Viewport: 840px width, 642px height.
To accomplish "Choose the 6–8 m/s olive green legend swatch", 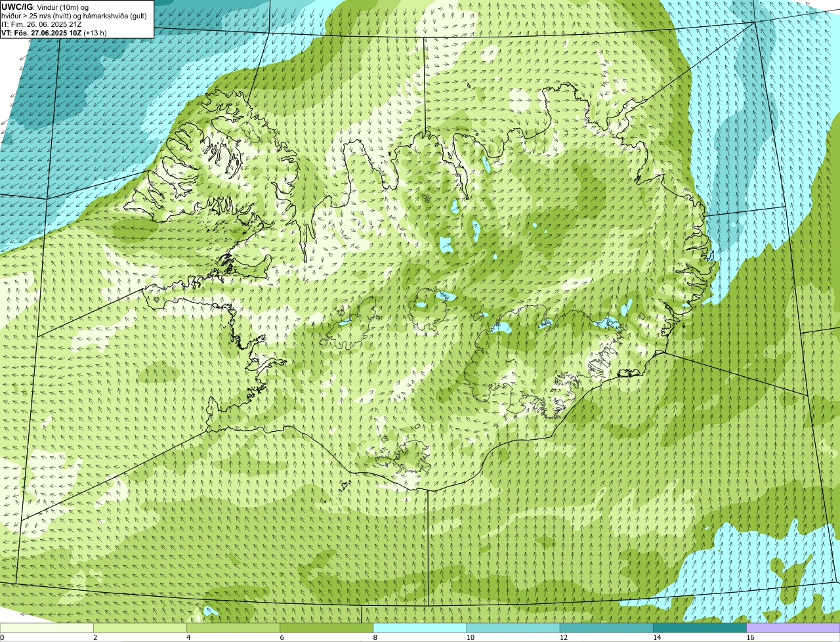I will pyautogui.click(x=327, y=628).
